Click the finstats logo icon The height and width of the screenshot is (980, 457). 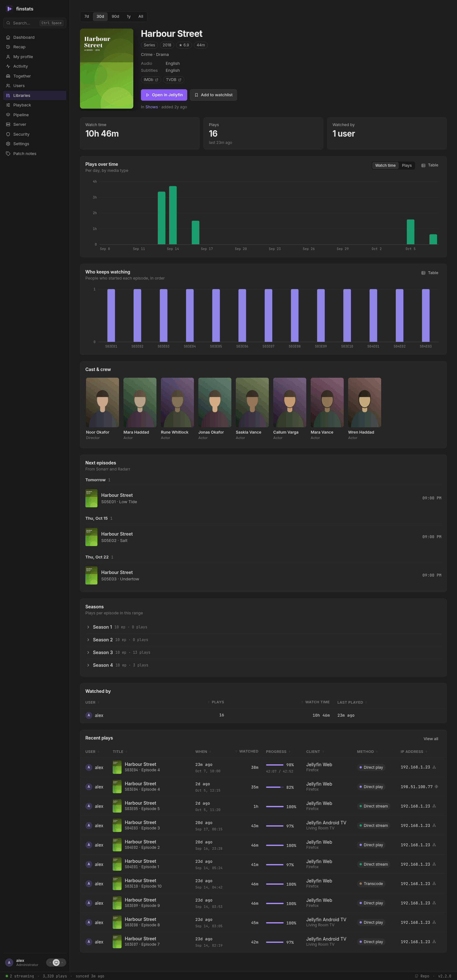click(10, 9)
